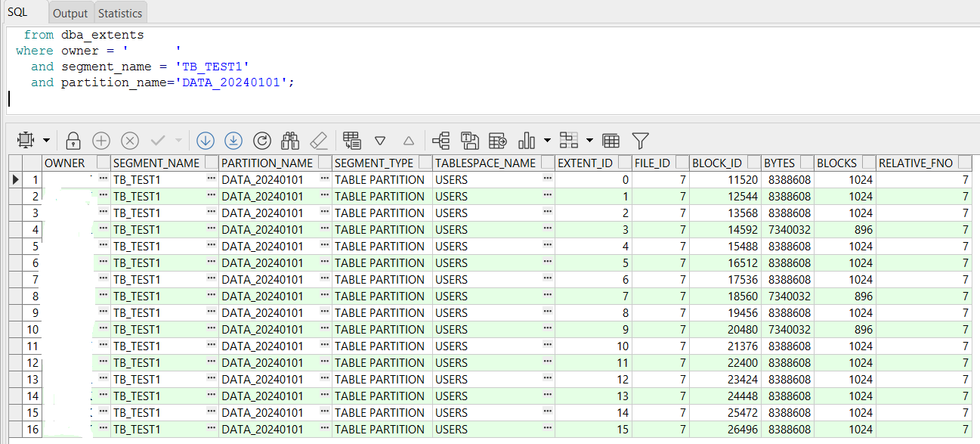Click the grid layout icon
Image resolution: width=980 pixels, height=444 pixels.
(568, 140)
